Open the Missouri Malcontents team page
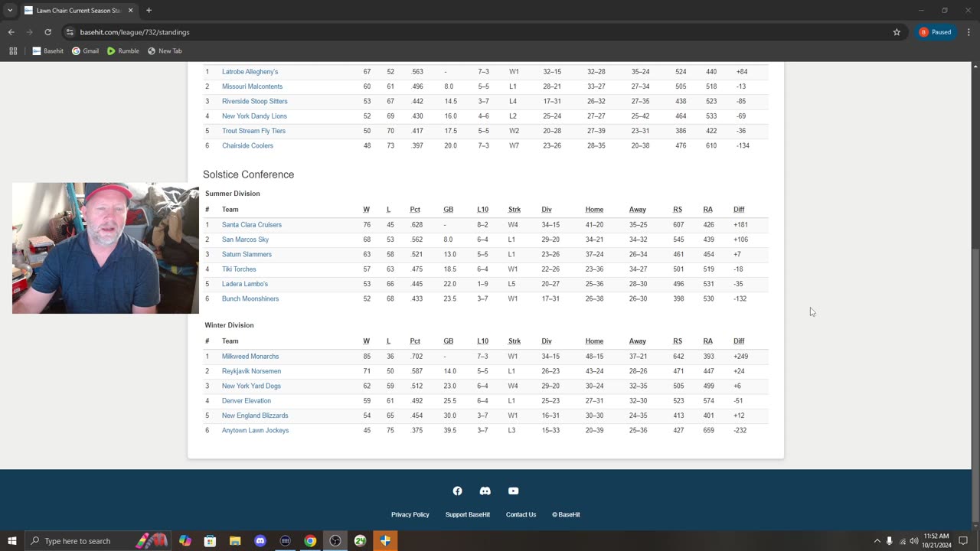Viewport: 980px width, 551px height. click(252, 86)
